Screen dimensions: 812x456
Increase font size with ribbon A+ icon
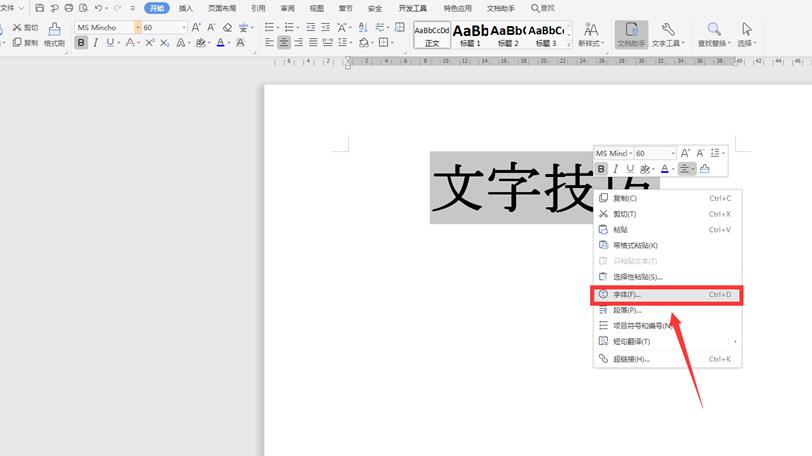(196, 27)
